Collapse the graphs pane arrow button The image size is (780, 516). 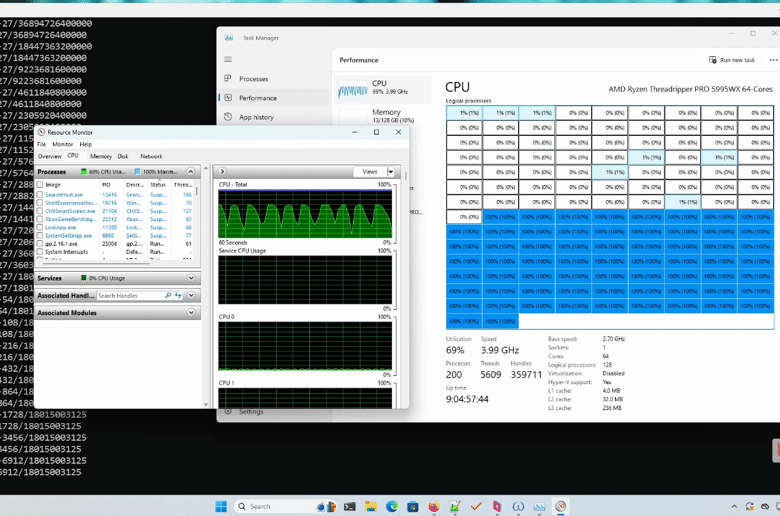[x=222, y=171]
